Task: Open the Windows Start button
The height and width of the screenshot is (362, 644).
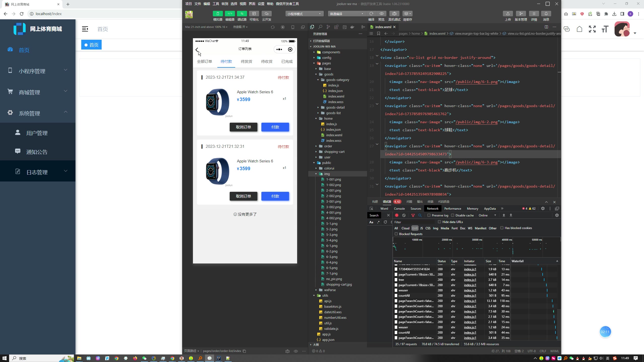Action: pos(4,358)
